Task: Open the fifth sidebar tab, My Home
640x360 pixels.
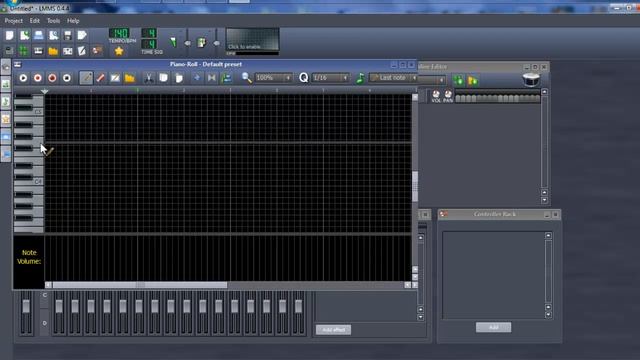Action: [6, 137]
